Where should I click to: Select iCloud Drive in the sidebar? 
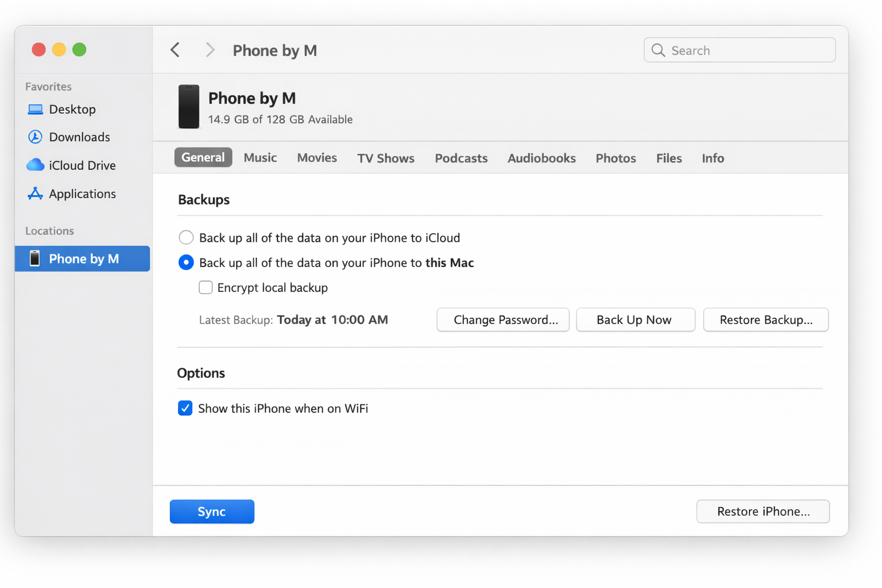83,165
